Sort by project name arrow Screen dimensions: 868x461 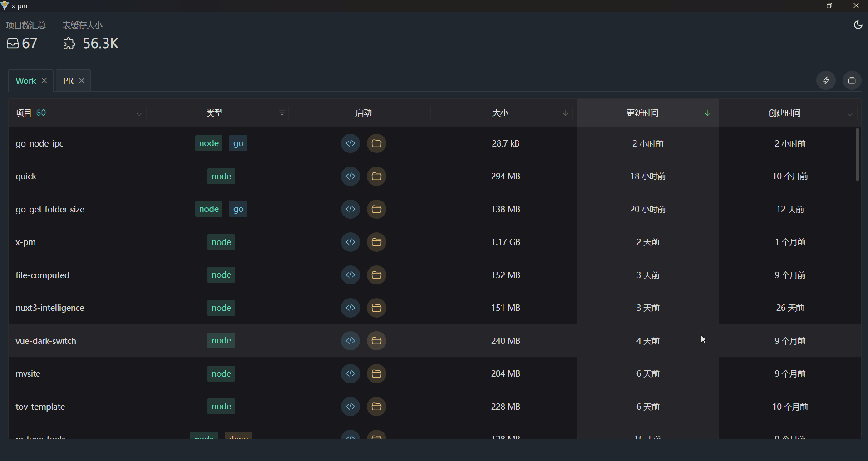[x=139, y=113]
